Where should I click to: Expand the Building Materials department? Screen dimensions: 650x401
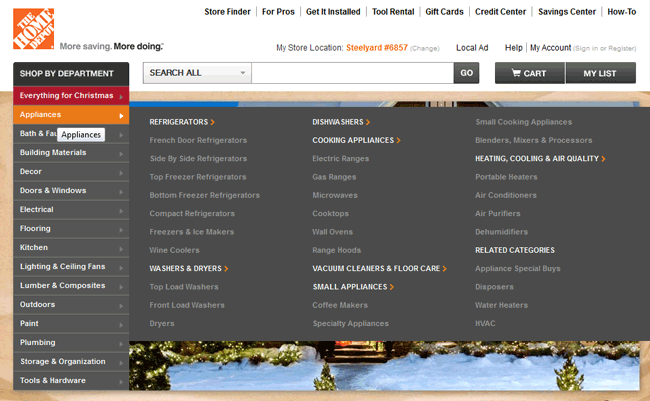pos(71,153)
